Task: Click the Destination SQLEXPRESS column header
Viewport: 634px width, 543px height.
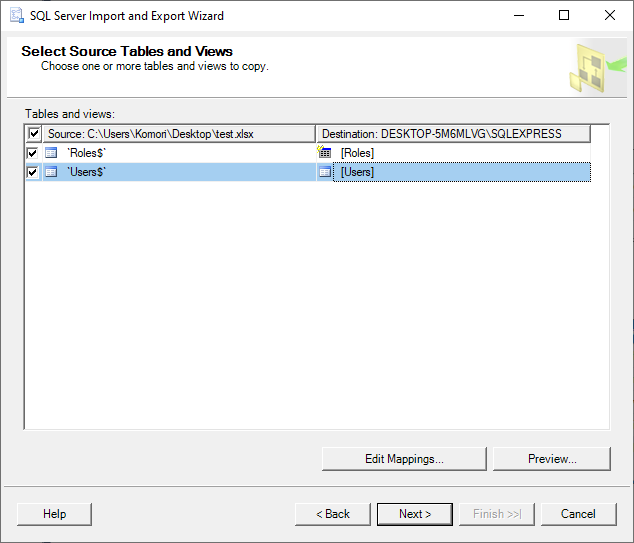Action: [453, 134]
